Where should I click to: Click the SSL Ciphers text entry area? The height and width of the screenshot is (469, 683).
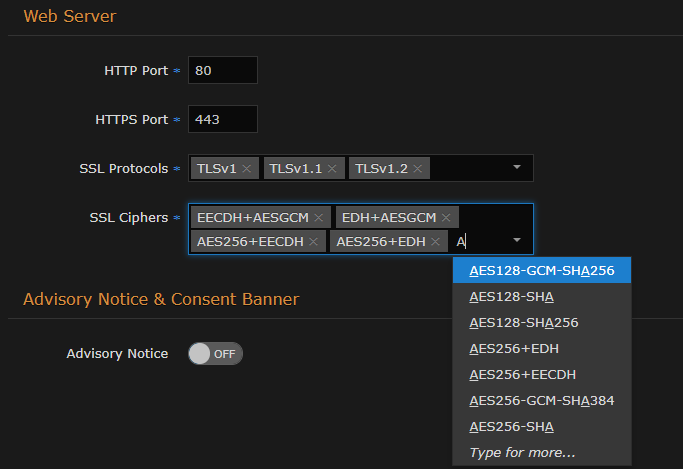(480, 242)
